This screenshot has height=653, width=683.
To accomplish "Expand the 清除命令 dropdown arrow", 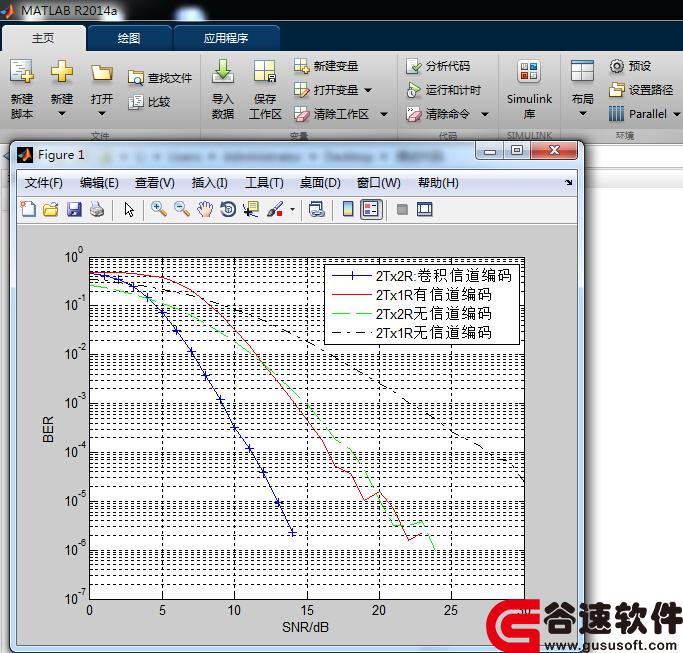I will (485, 114).
